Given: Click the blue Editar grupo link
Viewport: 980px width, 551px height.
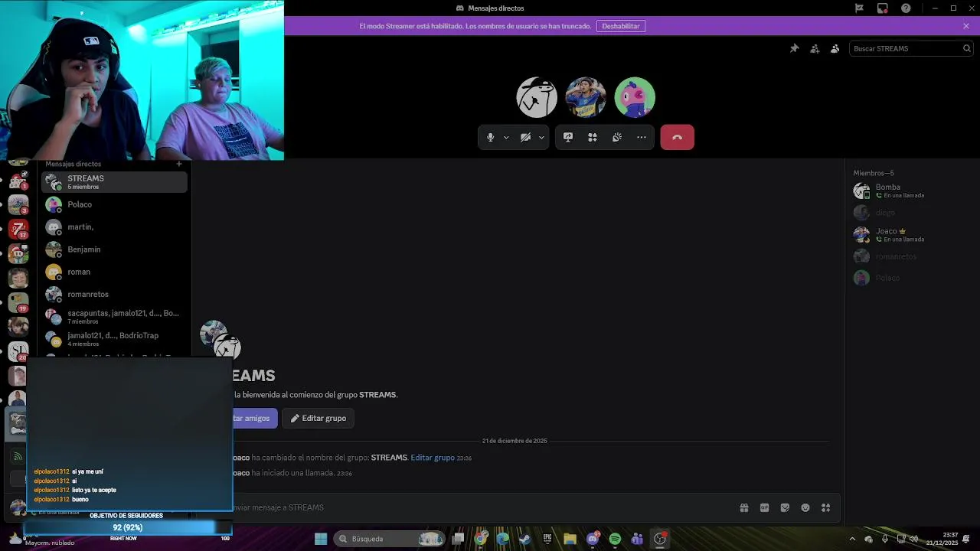Looking at the screenshot, I should 433,458.
